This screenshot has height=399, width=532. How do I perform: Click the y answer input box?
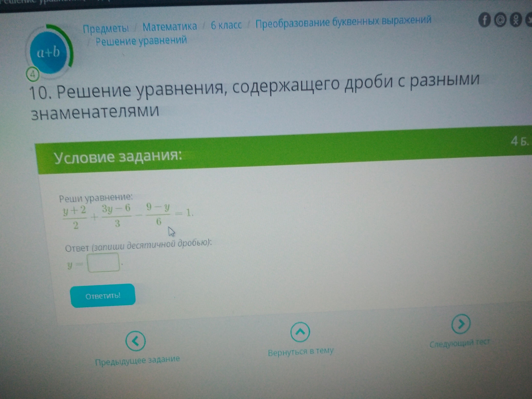(x=103, y=262)
